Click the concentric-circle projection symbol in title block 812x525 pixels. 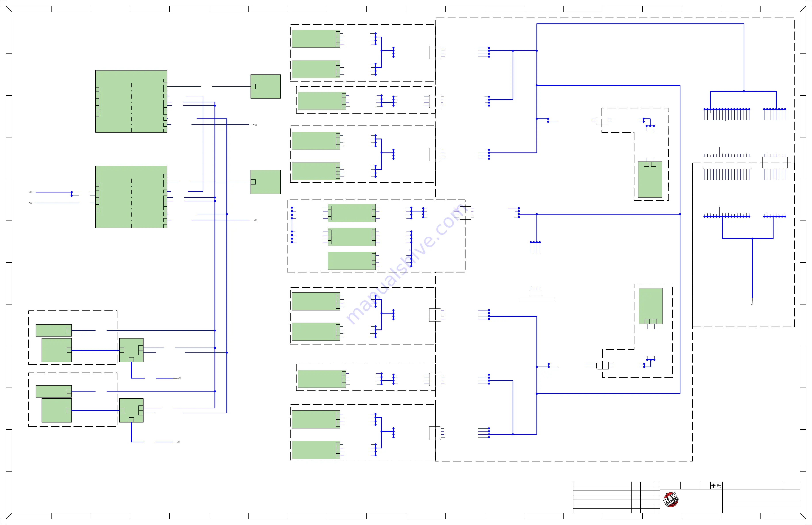click(x=713, y=485)
